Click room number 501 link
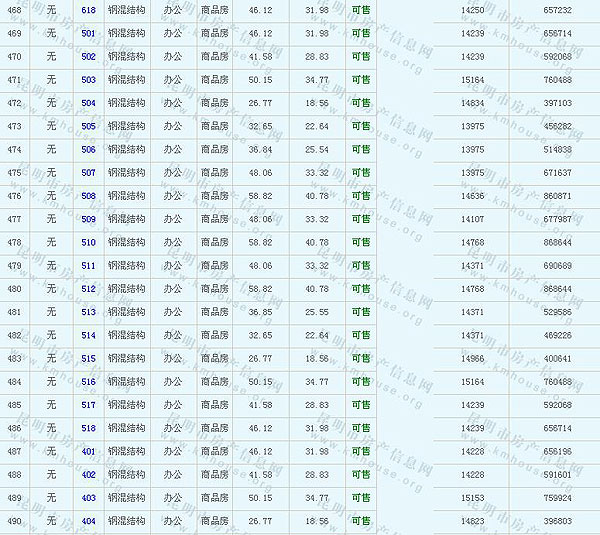600x535 pixels. point(89,33)
